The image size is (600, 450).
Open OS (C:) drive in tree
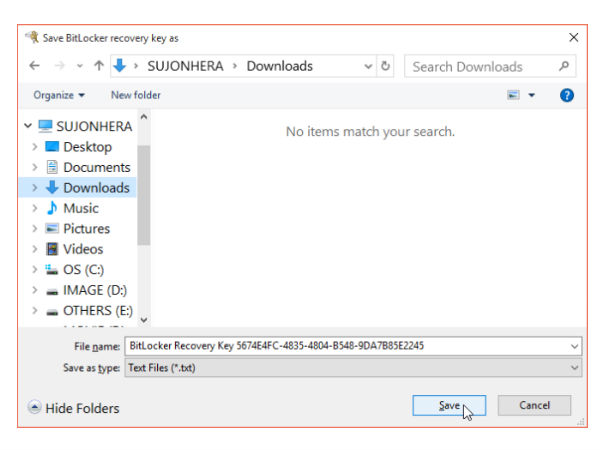tap(83, 269)
